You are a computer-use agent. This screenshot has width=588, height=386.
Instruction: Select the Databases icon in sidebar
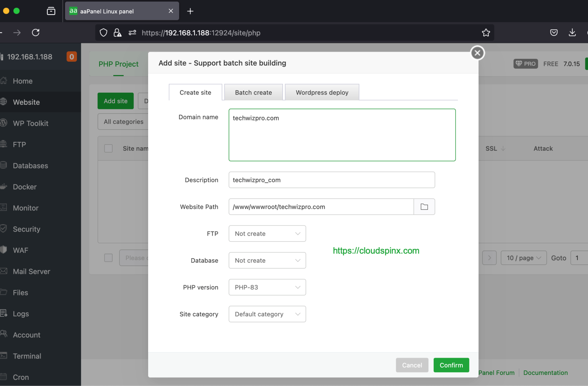pos(4,165)
